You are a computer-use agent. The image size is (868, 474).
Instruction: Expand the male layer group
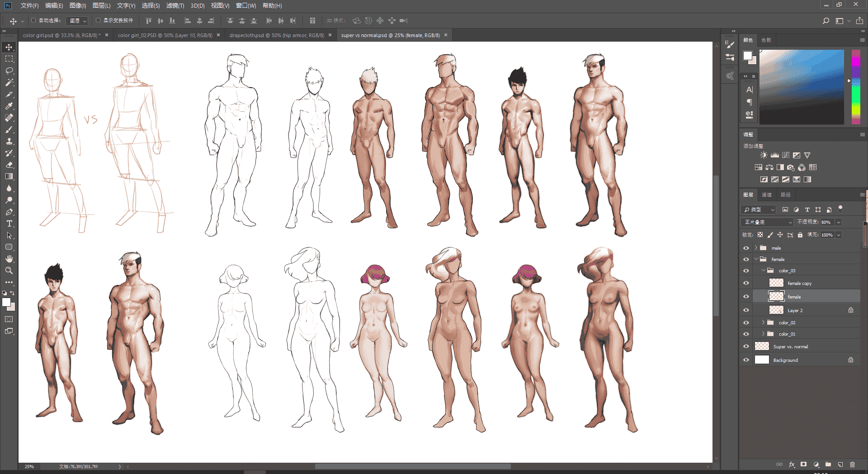tap(756, 248)
